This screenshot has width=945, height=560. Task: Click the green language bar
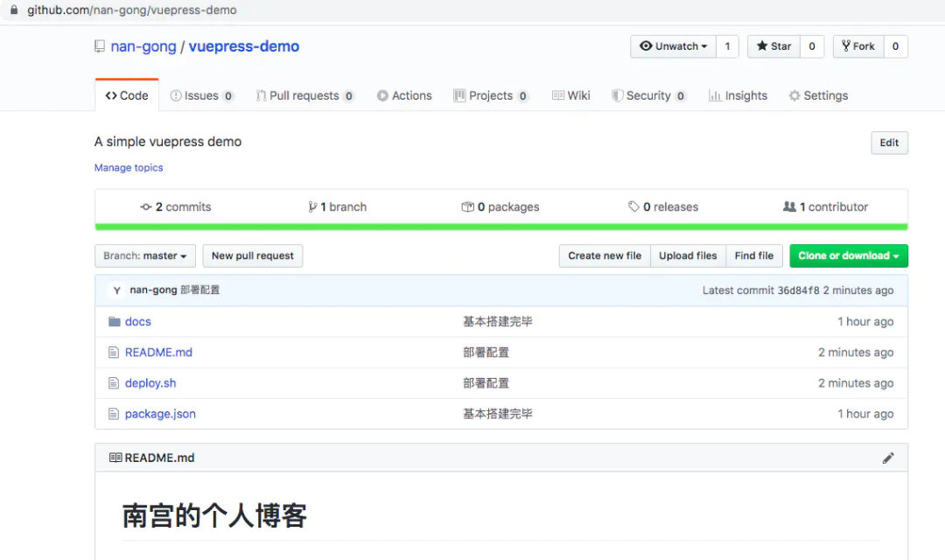tap(501, 227)
